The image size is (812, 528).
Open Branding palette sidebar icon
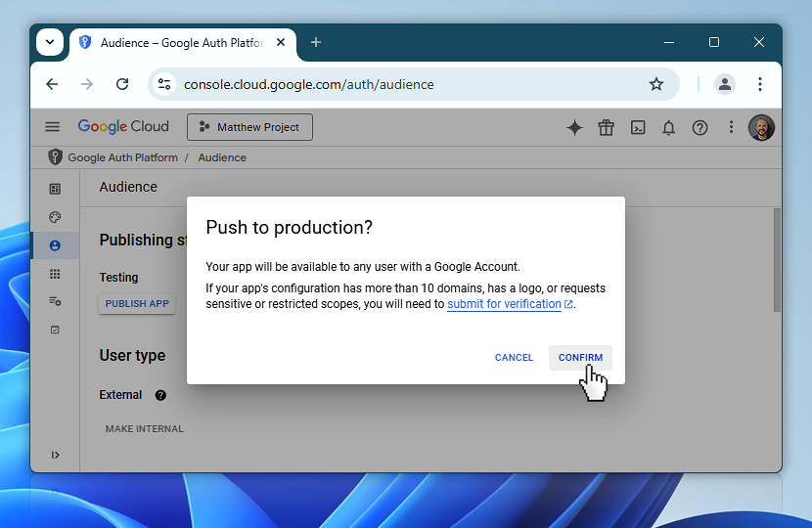(x=55, y=217)
